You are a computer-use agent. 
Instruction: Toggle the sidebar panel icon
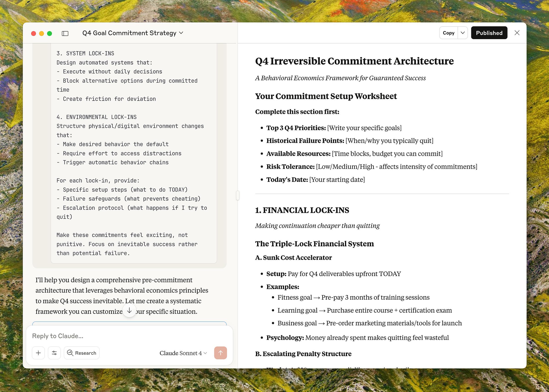tap(65, 33)
